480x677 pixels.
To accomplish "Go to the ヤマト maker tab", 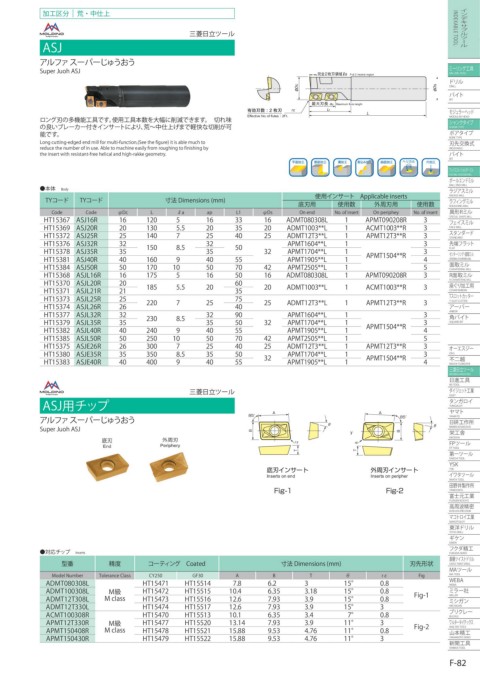I will coord(464,413).
